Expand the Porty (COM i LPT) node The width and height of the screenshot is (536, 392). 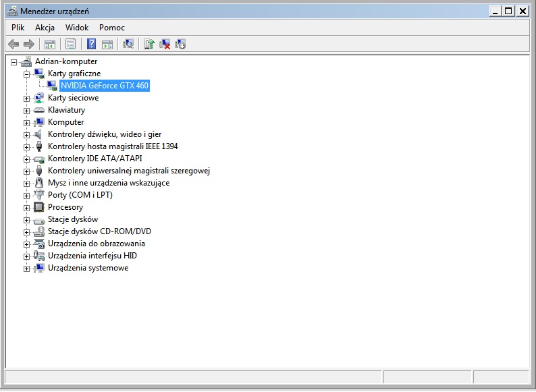coord(26,196)
